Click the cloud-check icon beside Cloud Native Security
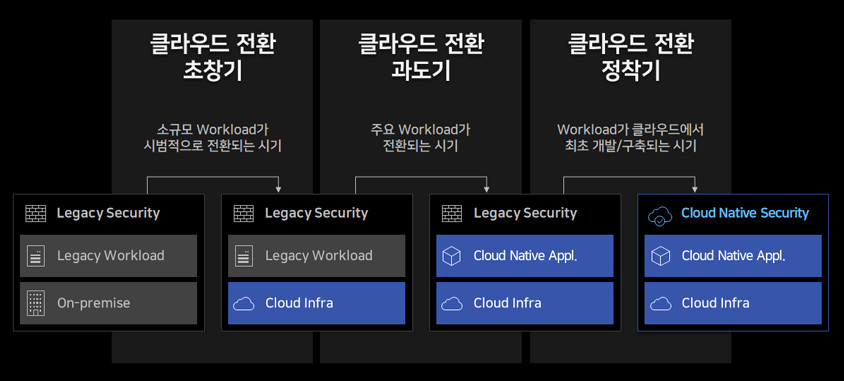This screenshot has height=381, width=844. click(x=660, y=214)
